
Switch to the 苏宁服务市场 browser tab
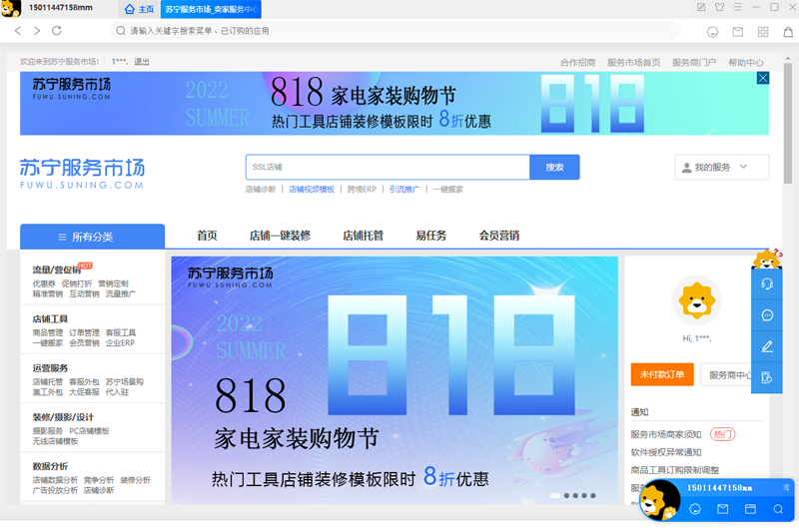click(x=211, y=9)
